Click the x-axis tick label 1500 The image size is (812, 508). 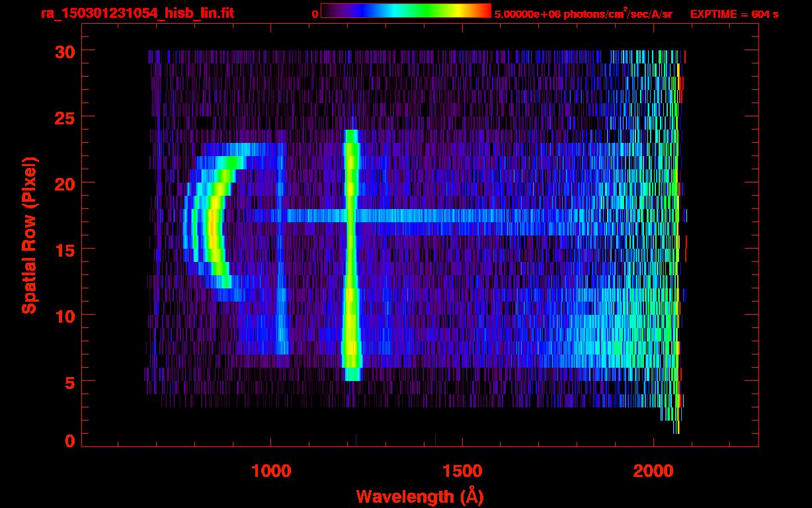pos(462,471)
